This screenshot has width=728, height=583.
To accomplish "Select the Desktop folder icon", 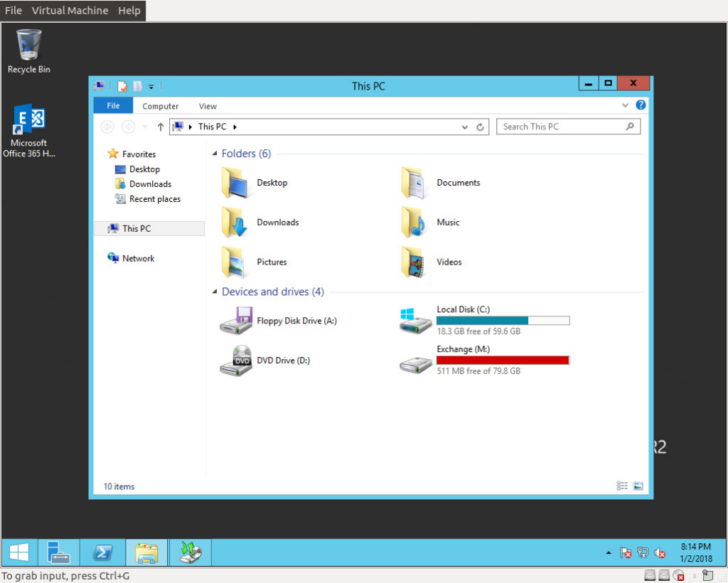I will coord(236,183).
